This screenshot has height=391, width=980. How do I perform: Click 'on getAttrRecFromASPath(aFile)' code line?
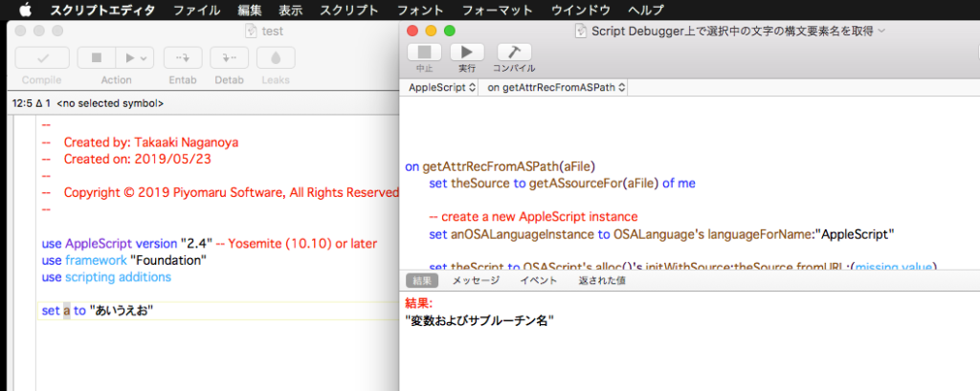point(500,166)
